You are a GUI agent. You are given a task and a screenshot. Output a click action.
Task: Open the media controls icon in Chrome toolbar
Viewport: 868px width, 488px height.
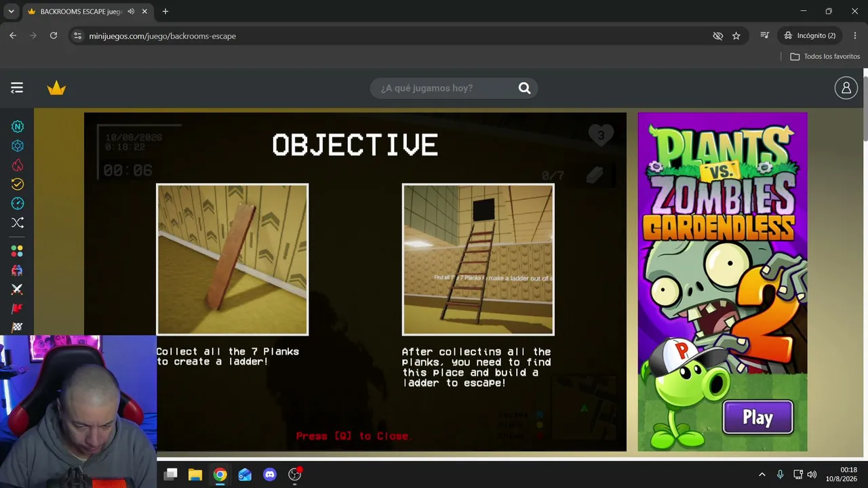coord(764,36)
